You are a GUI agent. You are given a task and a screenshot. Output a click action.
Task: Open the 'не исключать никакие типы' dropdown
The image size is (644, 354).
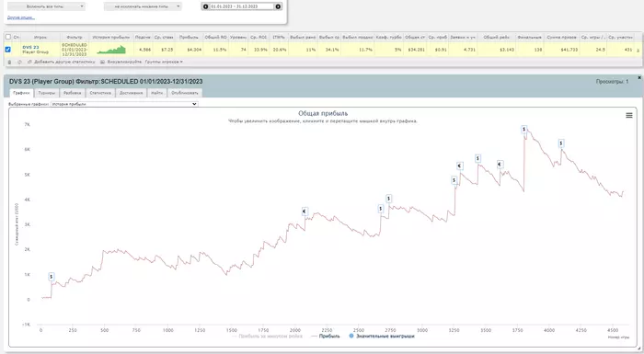point(143,6)
